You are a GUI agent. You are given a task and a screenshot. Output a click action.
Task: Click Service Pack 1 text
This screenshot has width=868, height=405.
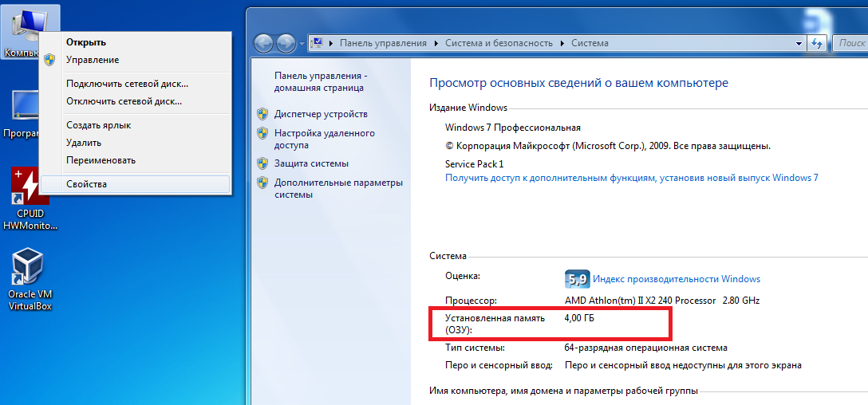click(x=475, y=164)
